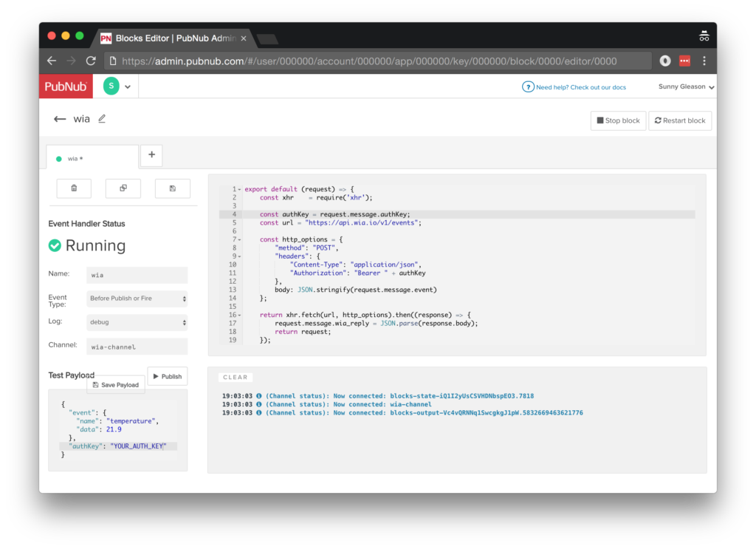This screenshot has height=549, width=756.
Task: Click the pencil edit icon beside wia
Action: (102, 119)
